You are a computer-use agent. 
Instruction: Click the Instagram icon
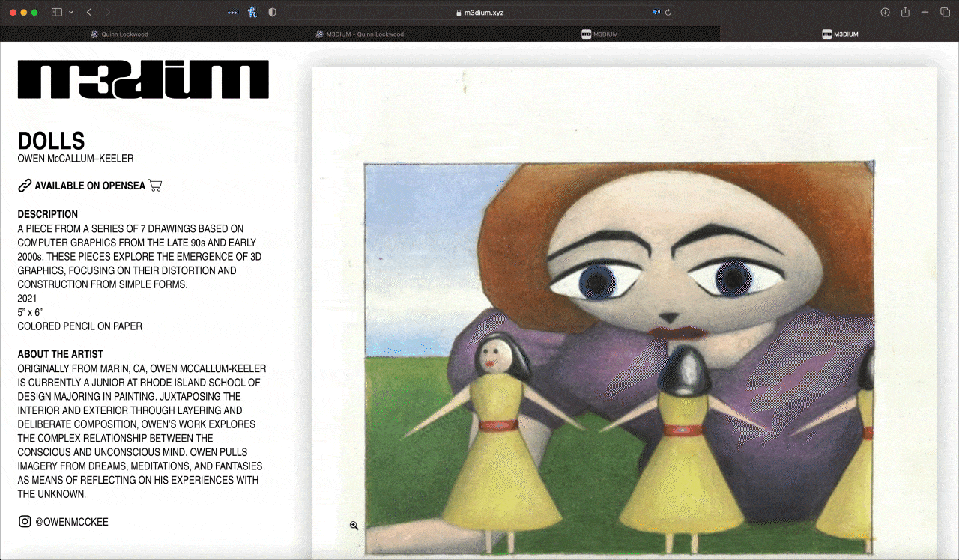click(25, 521)
